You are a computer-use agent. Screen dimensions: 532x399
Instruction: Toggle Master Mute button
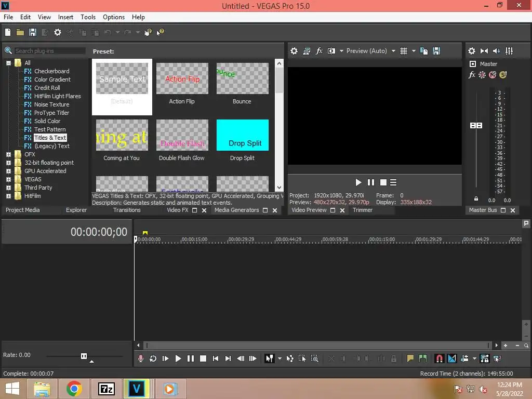point(493,75)
